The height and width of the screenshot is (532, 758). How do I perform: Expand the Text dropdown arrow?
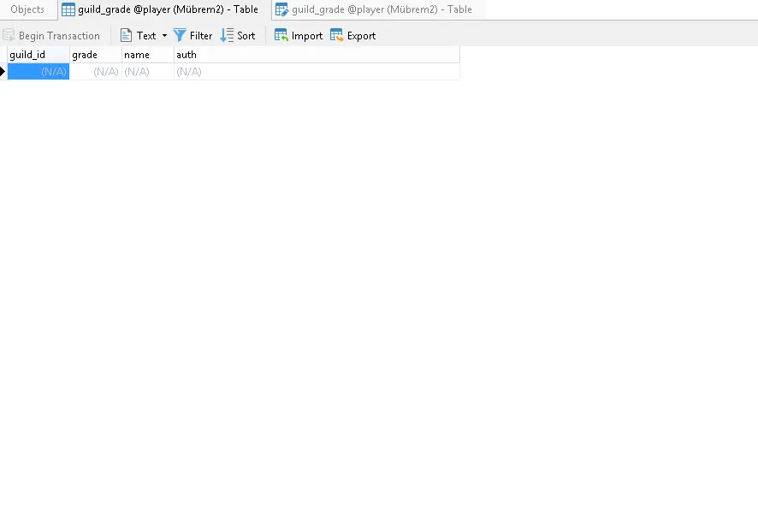click(164, 36)
